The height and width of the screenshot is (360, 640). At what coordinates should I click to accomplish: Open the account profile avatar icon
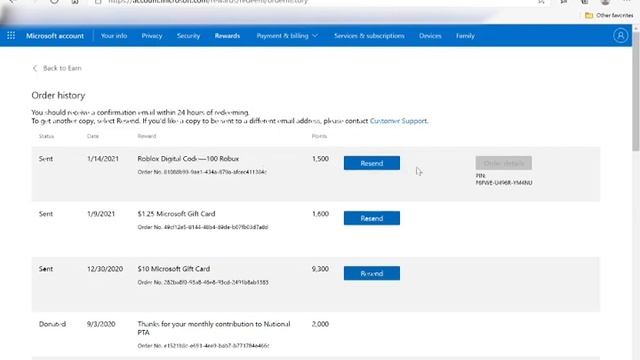coord(620,36)
